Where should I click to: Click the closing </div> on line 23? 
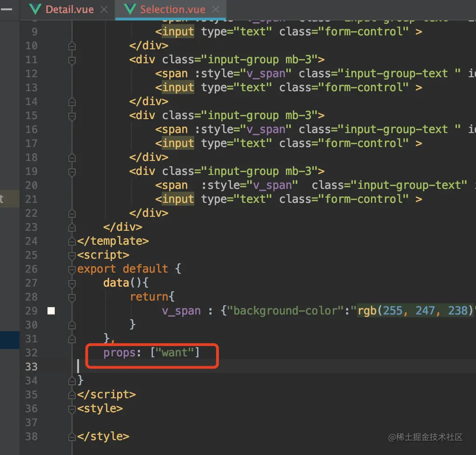pyautogui.click(x=123, y=227)
